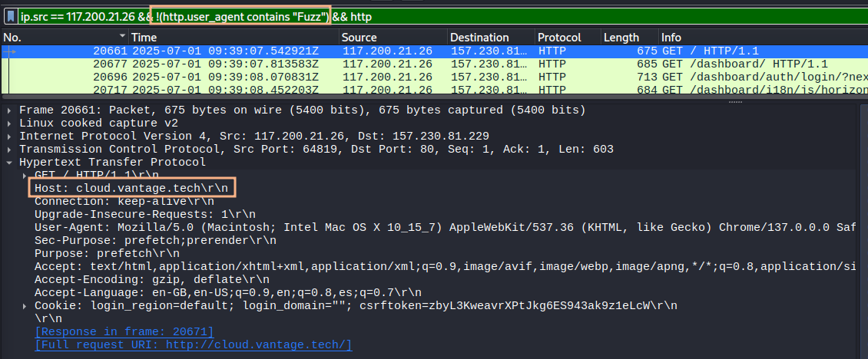Select the Accept-Language header line
This screenshot has height=359, width=868.
click(228, 292)
